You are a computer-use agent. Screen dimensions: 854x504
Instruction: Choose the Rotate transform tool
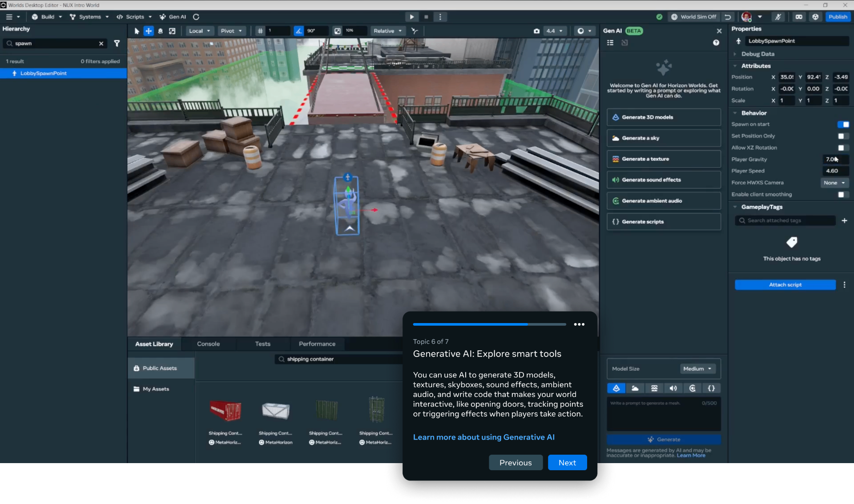click(160, 31)
